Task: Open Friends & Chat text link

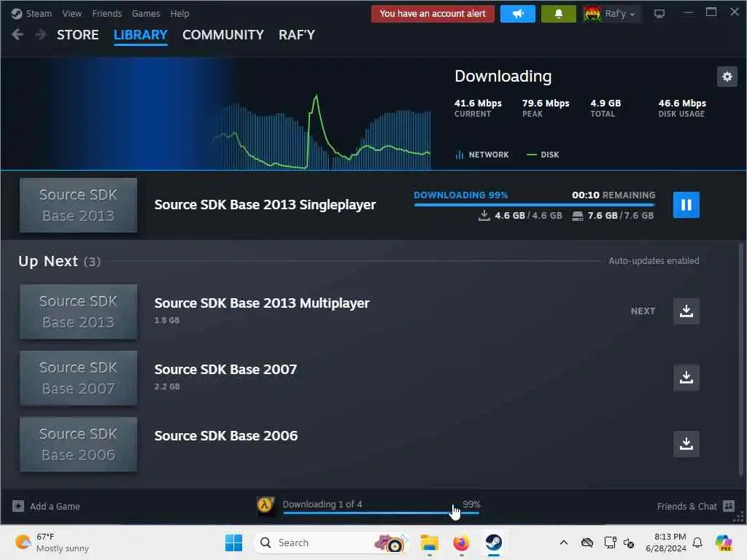Action: [x=686, y=506]
